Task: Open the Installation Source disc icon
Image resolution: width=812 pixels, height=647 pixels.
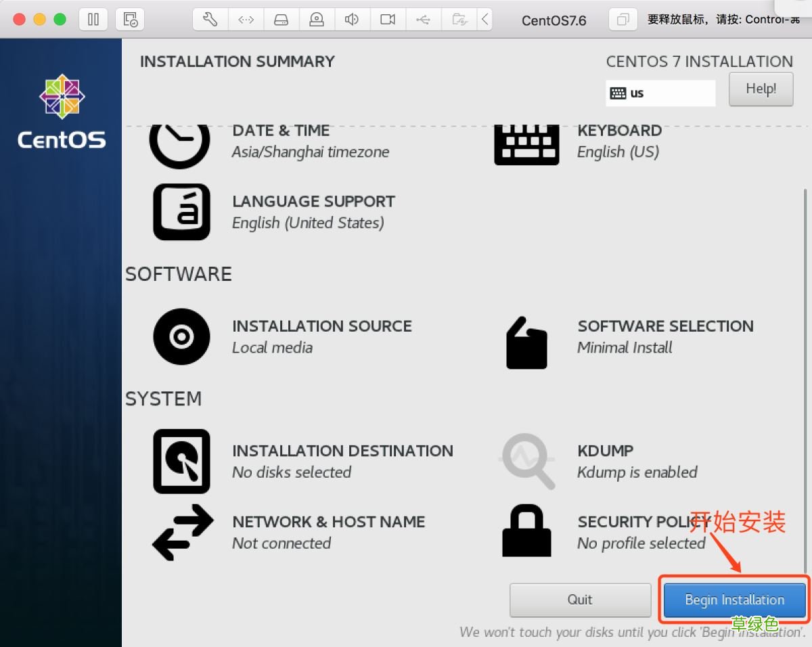Action: (181, 336)
